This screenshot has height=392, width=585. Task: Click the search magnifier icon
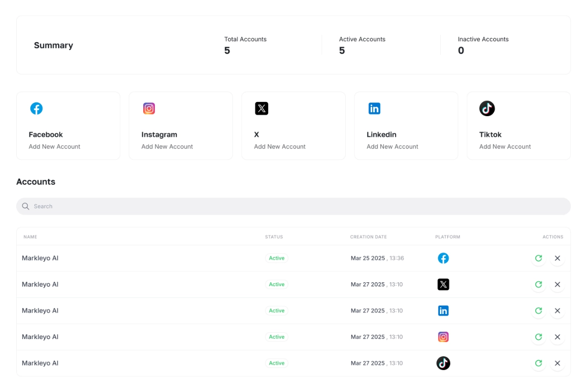pos(25,206)
